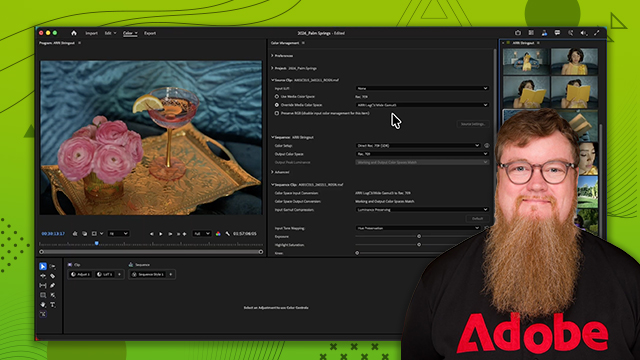Open the wrench settings icon in monitor
Screen dimensions: 640x360
click(x=228, y=234)
